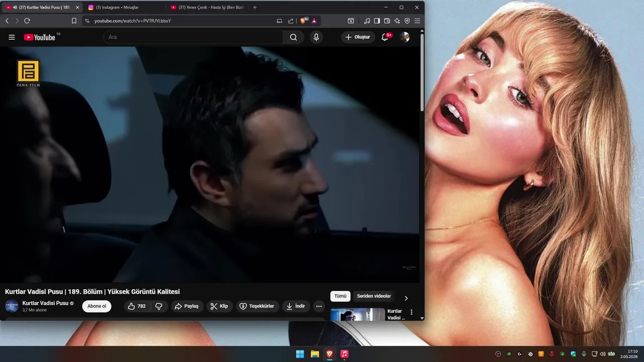Image resolution: width=644 pixels, height=362 pixels.
Task: Open a new browser tab
Action: (x=255, y=8)
